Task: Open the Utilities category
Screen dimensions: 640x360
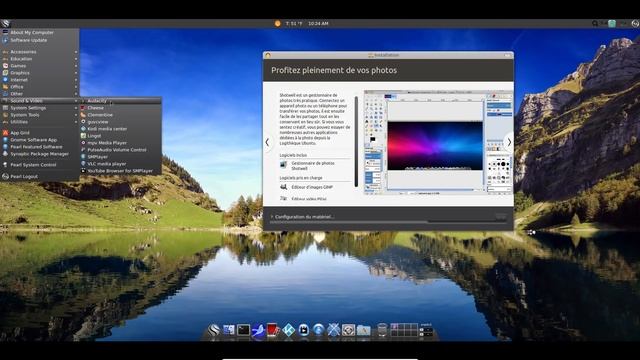Action: 40,122
